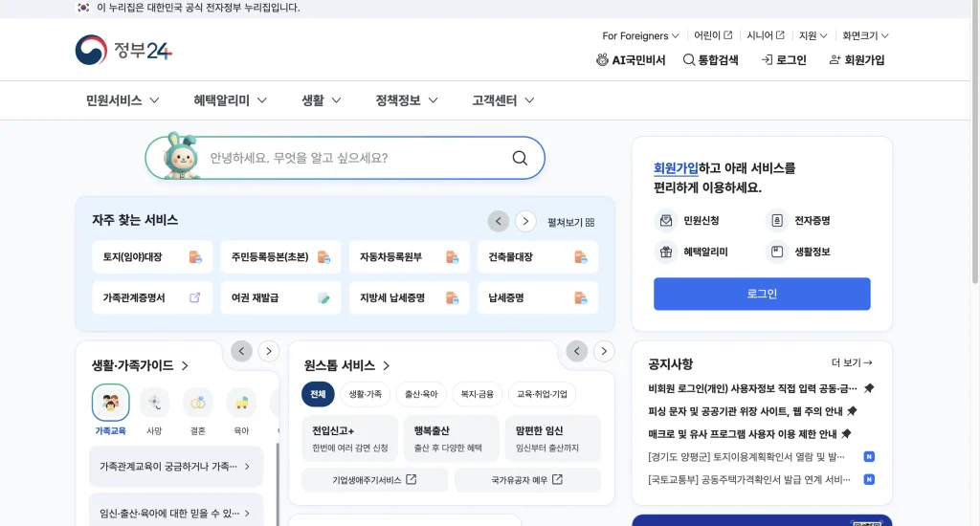Click the 정부24 logo
The width and height of the screenshot is (980, 526).
123,50
